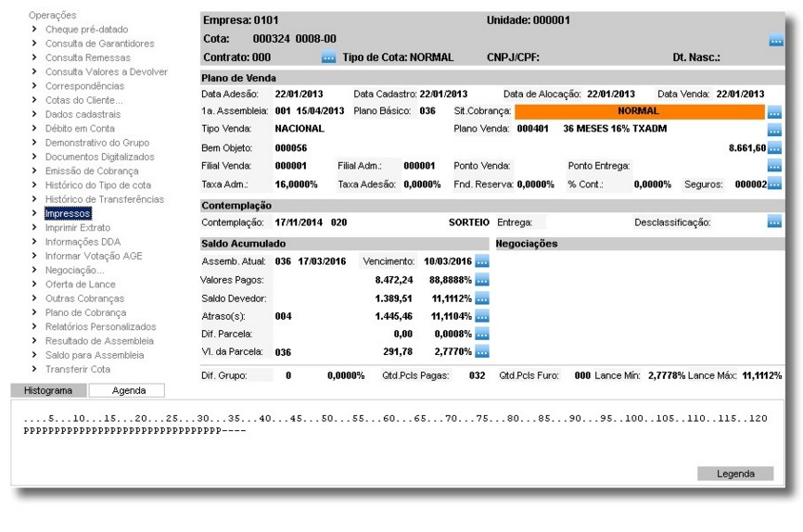This screenshot has width=803, height=532.
Task: Open Resultado de Assembleia
Action: coord(99,340)
